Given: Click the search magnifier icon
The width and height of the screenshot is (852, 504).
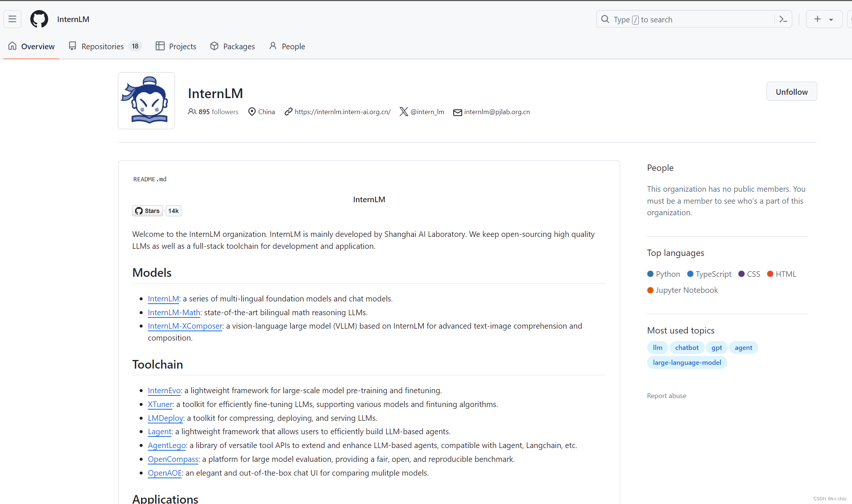Looking at the screenshot, I should coord(605,19).
